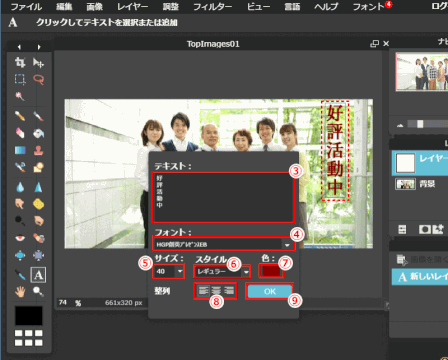Select the Pencil tool

click(x=20, y=116)
